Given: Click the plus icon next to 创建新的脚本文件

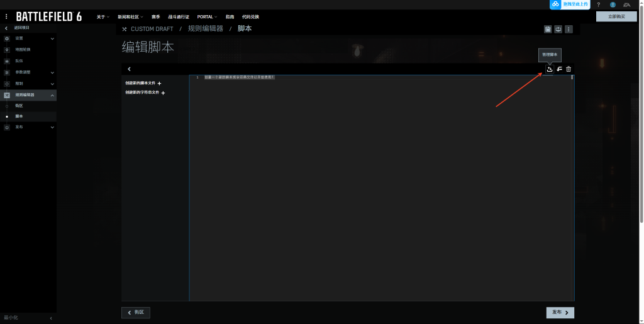Looking at the screenshot, I should [x=160, y=83].
